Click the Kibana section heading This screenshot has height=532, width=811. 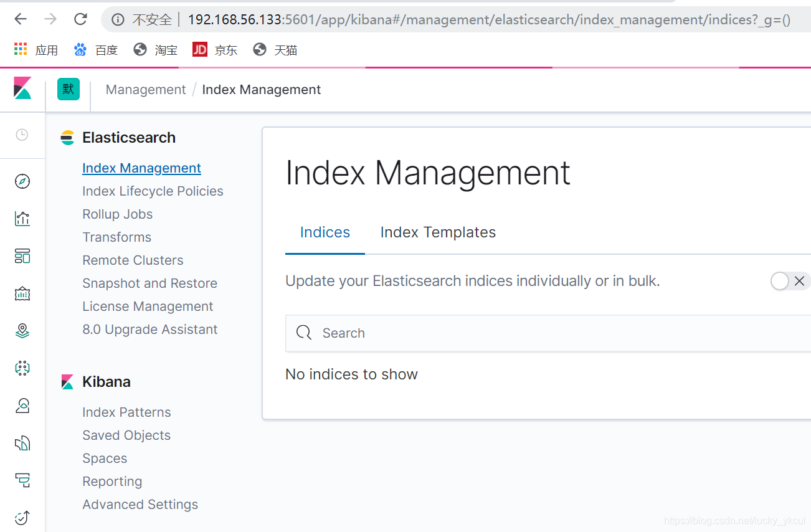[107, 382]
